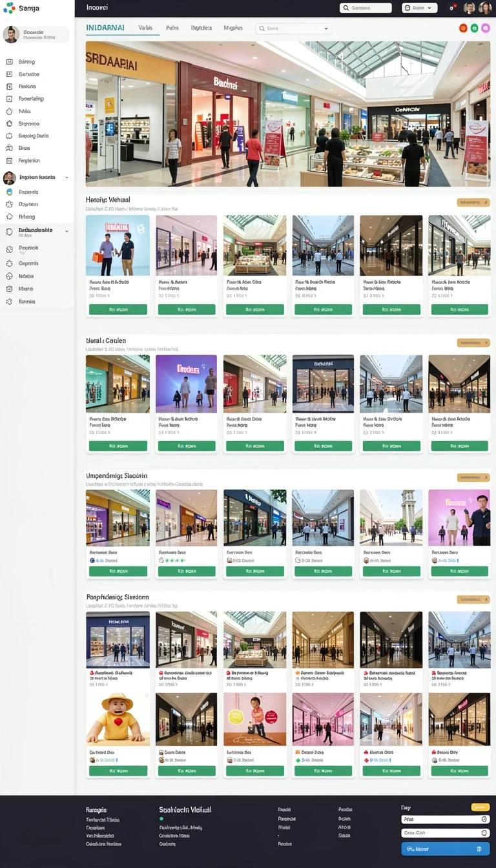The image size is (496, 868).
Task: Click green button under yellow-hat cartoon card
Action: (x=118, y=770)
